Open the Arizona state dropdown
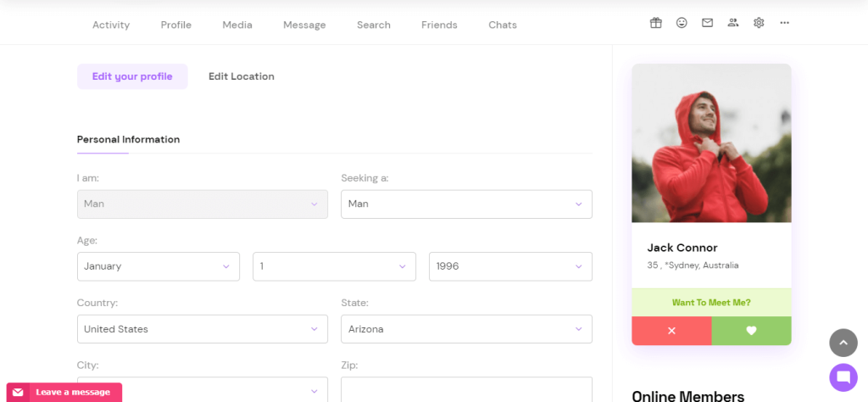 467,329
